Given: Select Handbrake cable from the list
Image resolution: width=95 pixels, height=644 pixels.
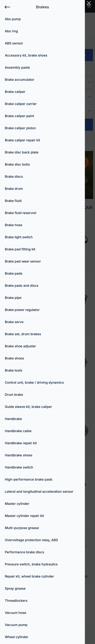Looking at the screenshot, I should pyautogui.click(x=18, y=431).
